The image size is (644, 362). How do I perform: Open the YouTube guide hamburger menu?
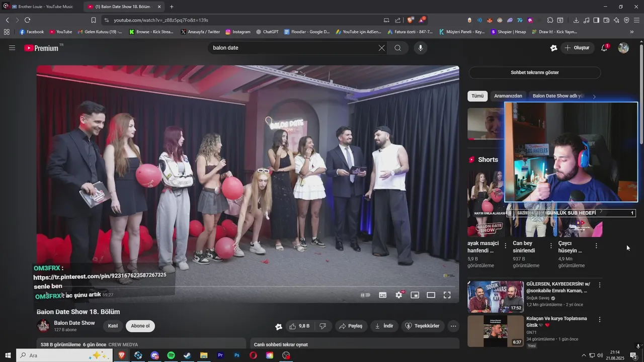[12, 48]
